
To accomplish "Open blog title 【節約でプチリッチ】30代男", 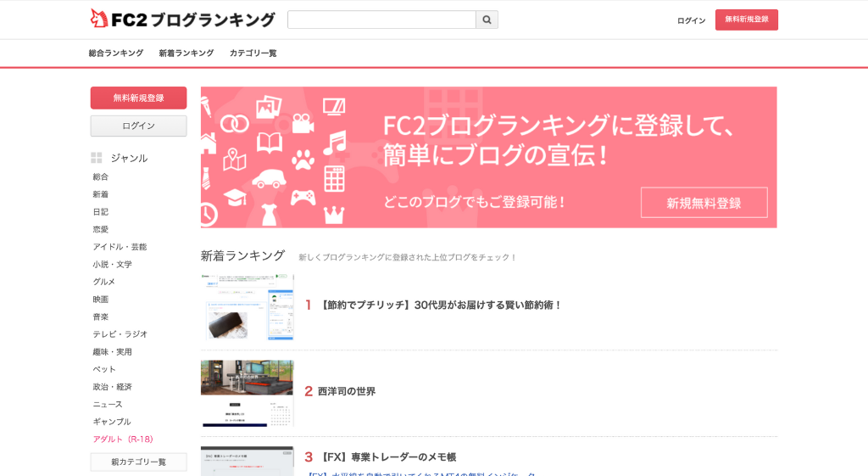I will [x=440, y=305].
